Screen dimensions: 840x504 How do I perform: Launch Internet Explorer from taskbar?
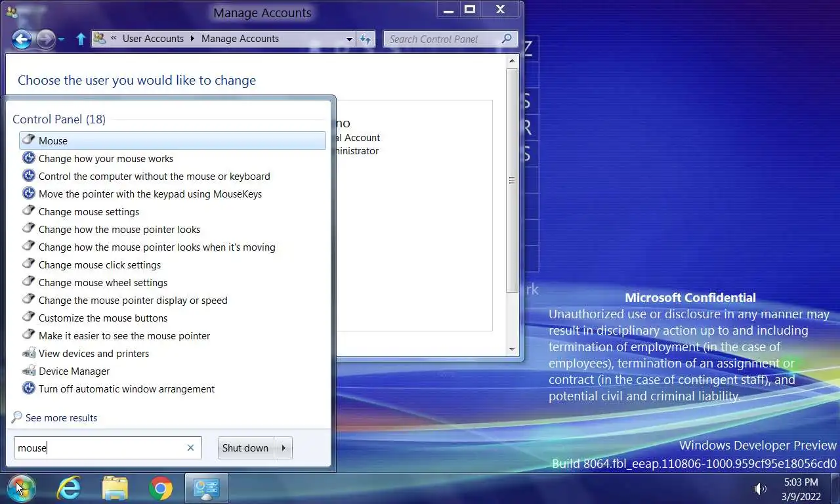coord(68,488)
